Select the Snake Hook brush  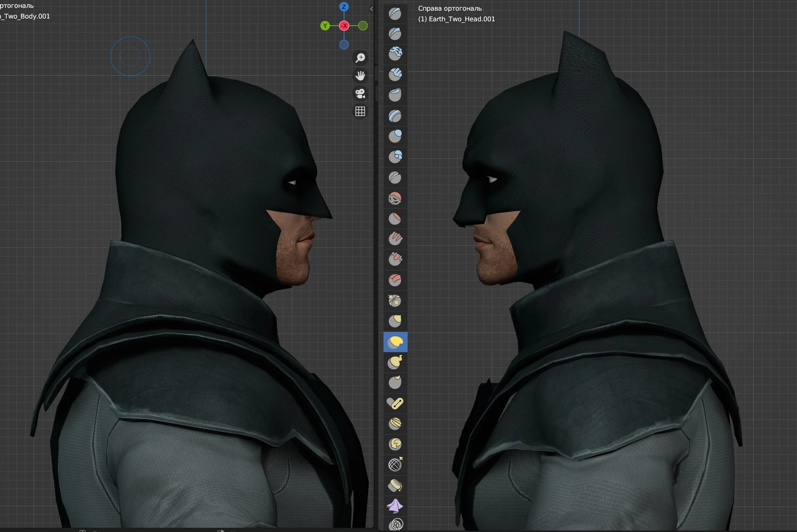coord(396,362)
